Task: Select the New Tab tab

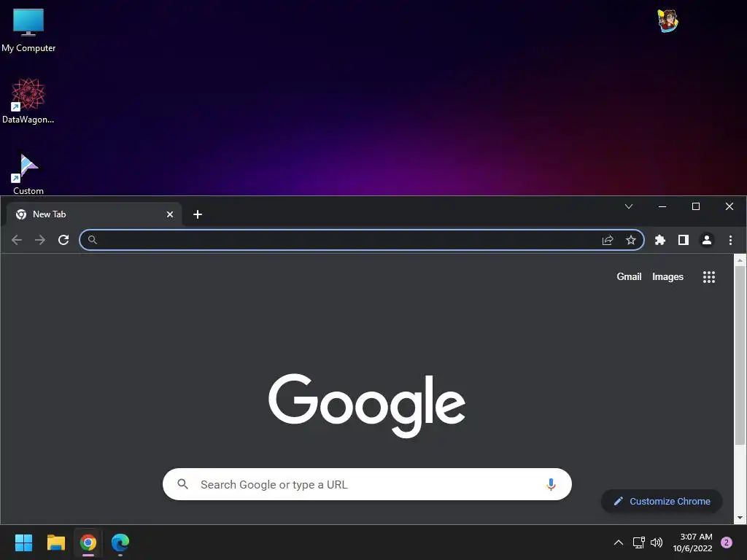Action: (x=94, y=214)
